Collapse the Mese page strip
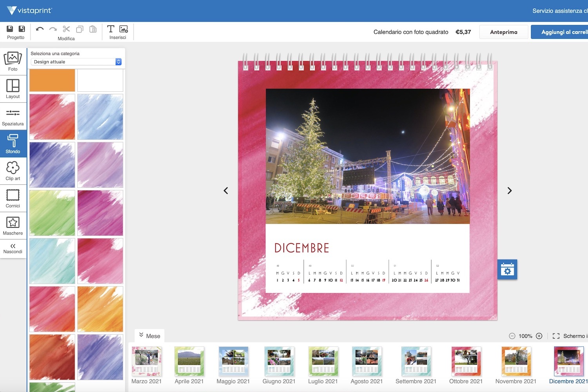The image size is (588, 392). (150, 336)
